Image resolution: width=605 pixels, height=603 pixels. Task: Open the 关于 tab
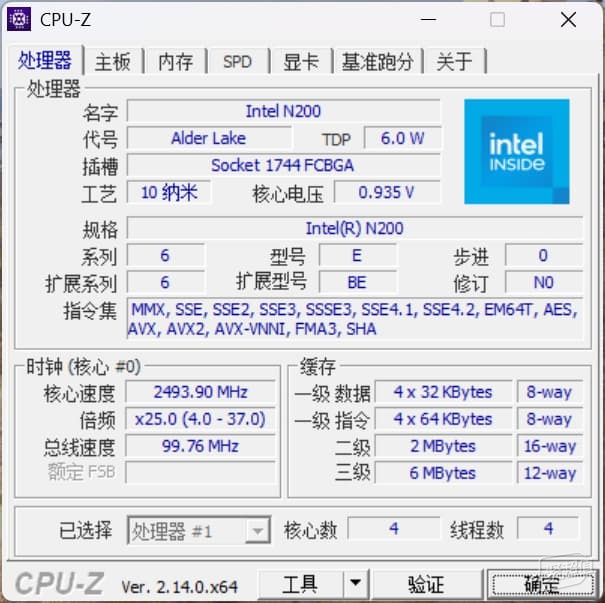[455, 62]
